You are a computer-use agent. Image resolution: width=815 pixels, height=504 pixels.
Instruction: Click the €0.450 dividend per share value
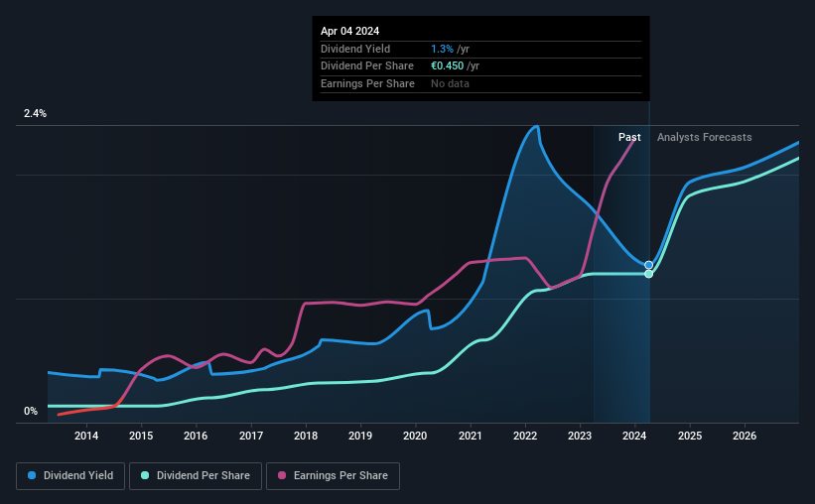(x=447, y=66)
